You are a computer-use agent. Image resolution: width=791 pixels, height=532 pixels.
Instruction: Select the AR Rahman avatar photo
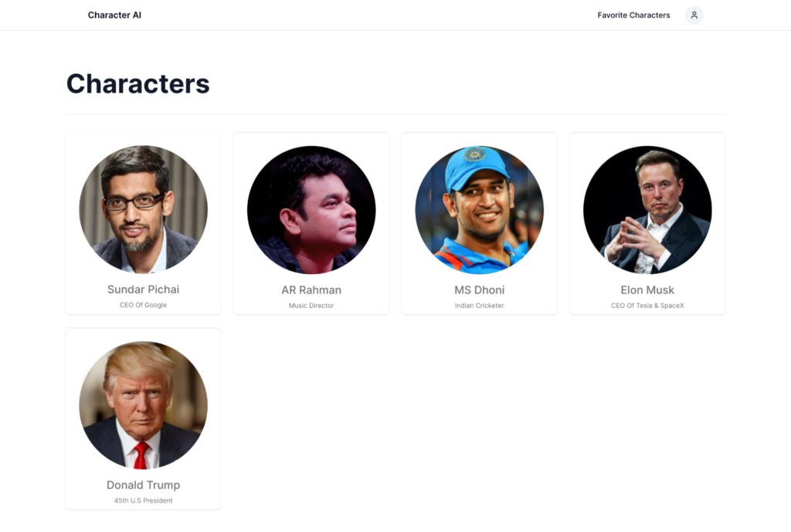pyautogui.click(x=311, y=210)
